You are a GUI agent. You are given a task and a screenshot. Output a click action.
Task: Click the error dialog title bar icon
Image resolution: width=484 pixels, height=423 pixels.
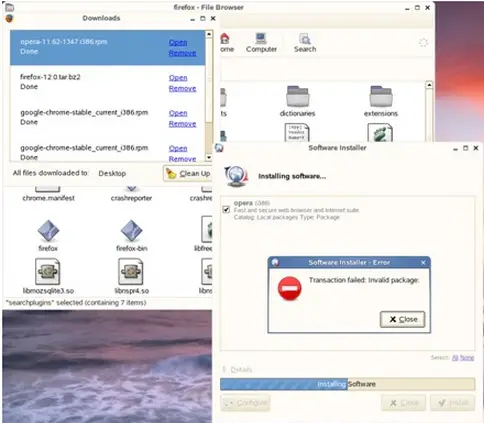(275, 262)
